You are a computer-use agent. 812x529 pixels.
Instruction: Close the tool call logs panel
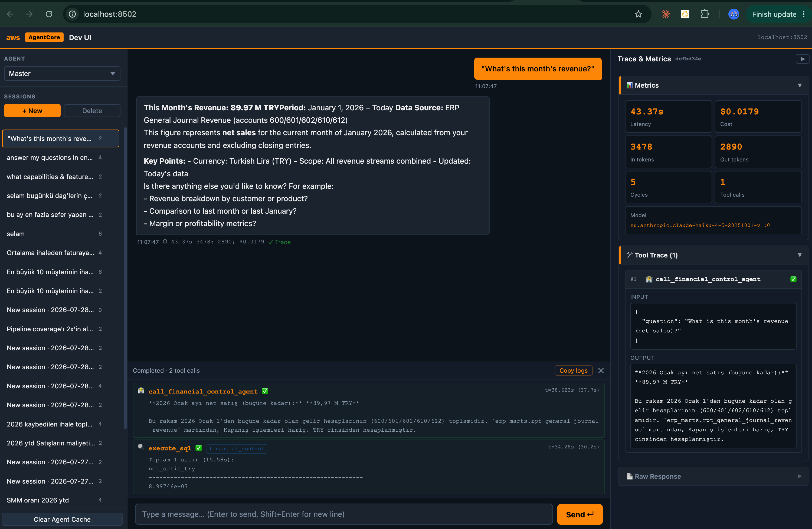pyautogui.click(x=601, y=371)
